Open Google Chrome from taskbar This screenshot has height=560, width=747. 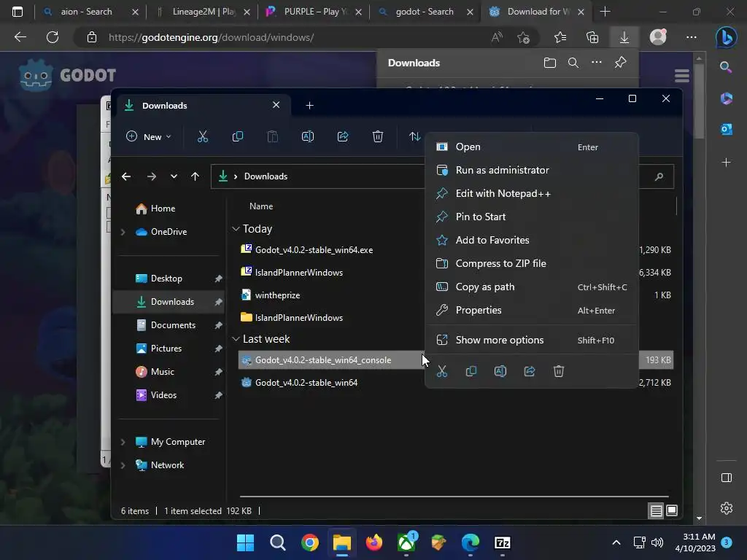coord(309,542)
